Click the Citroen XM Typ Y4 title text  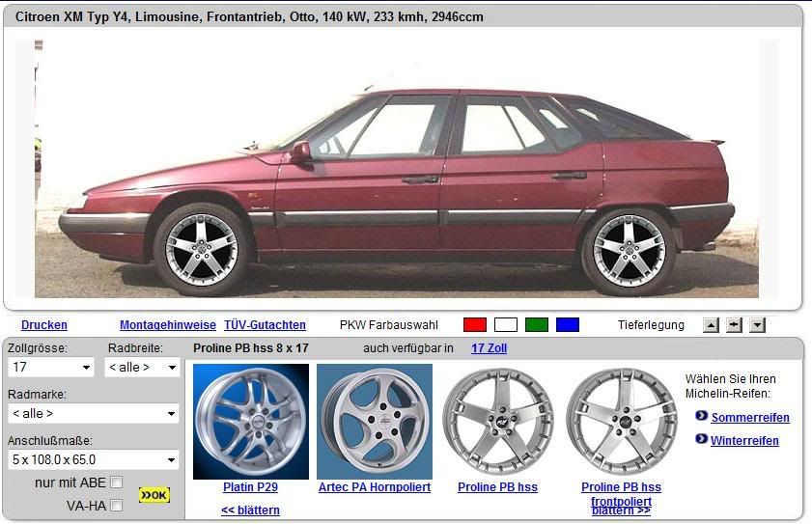[249, 16]
